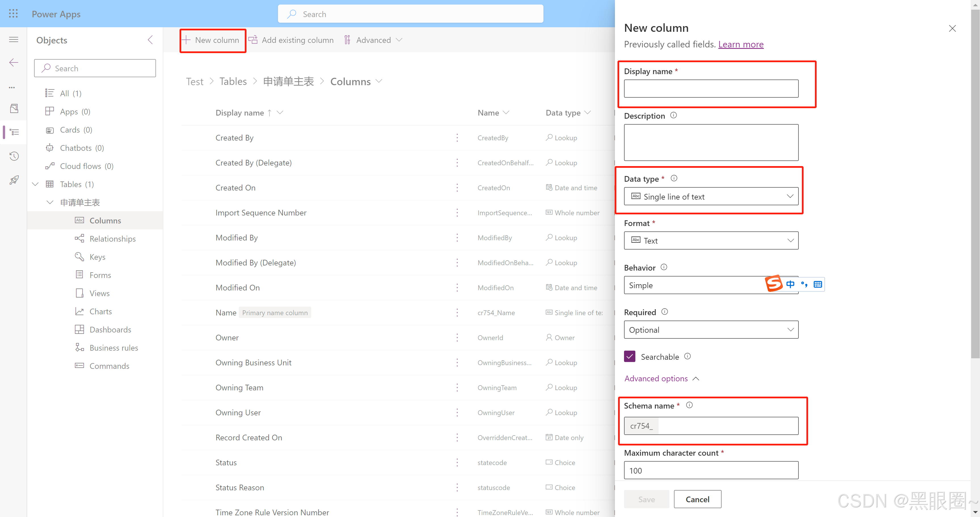Click the back arrow icon in sidebar
Viewport: 980px width, 517px height.
click(13, 62)
